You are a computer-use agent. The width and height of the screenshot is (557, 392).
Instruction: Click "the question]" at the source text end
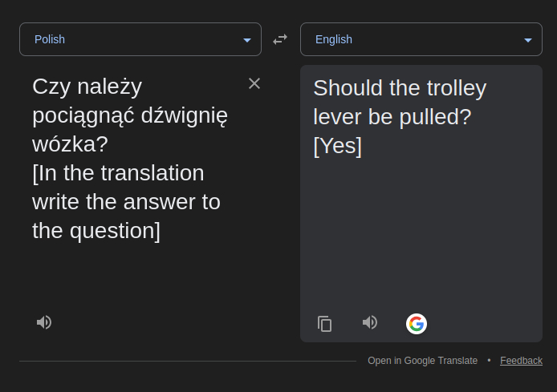tap(96, 231)
